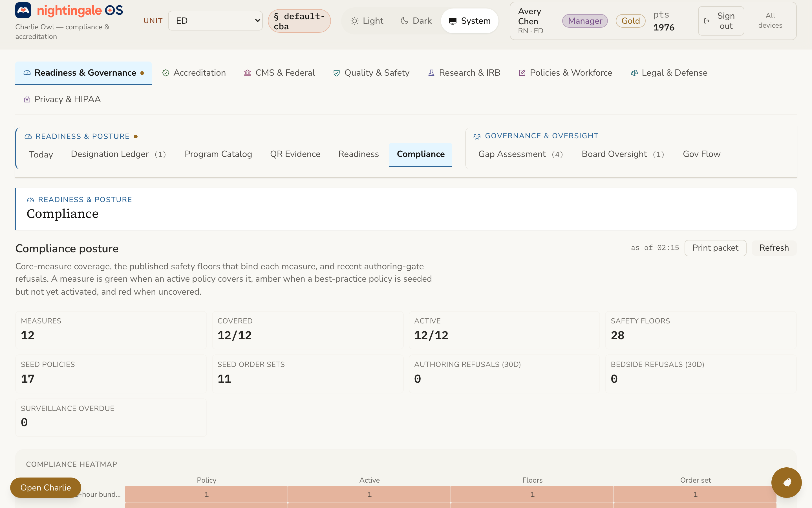This screenshot has height=508, width=812.
Task: Open the QR Evidence sub-tab
Action: [x=295, y=154]
